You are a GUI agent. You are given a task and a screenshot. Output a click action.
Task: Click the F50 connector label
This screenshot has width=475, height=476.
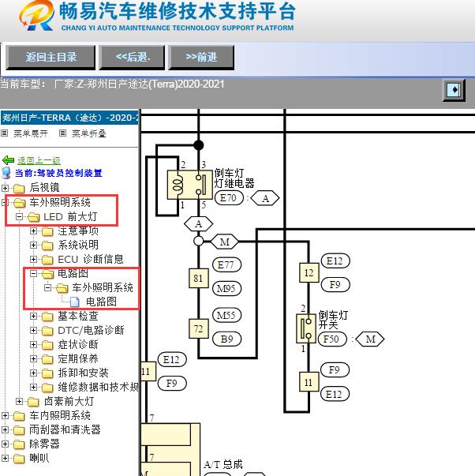[x=332, y=339]
